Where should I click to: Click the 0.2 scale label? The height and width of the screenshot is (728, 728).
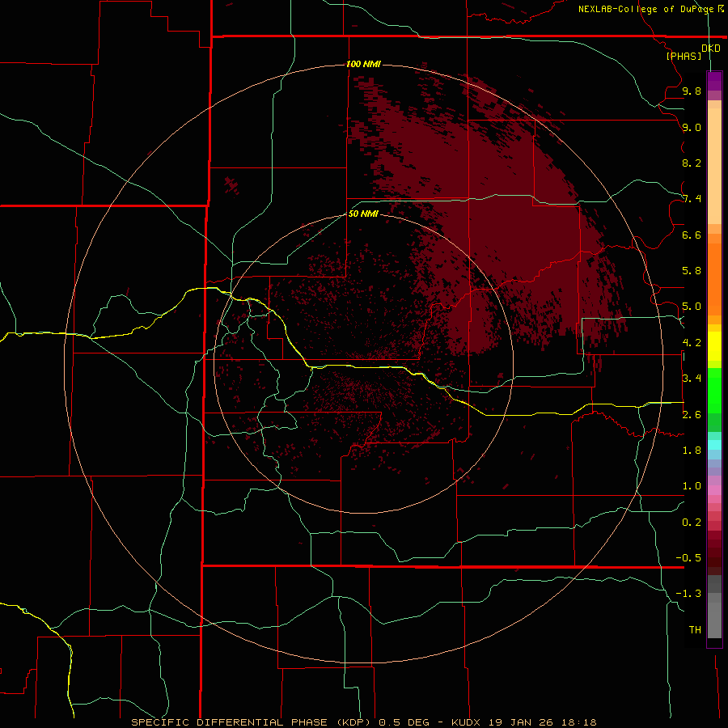692,523
